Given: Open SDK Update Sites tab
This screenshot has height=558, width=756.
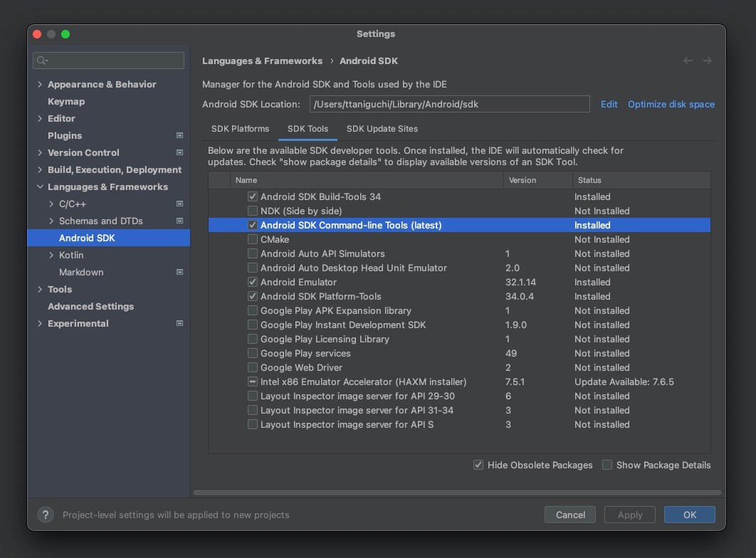Looking at the screenshot, I should click(x=382, y=129).
